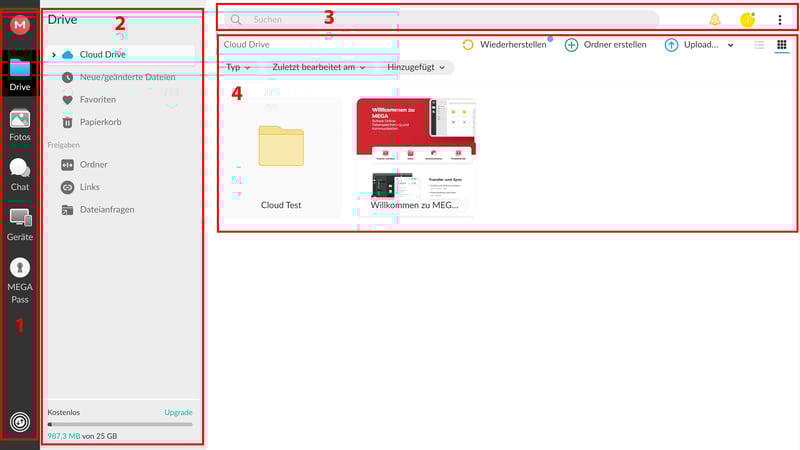Select Cloud Drive in the sidebar
The image size is (800, 450).
(121, 55)
